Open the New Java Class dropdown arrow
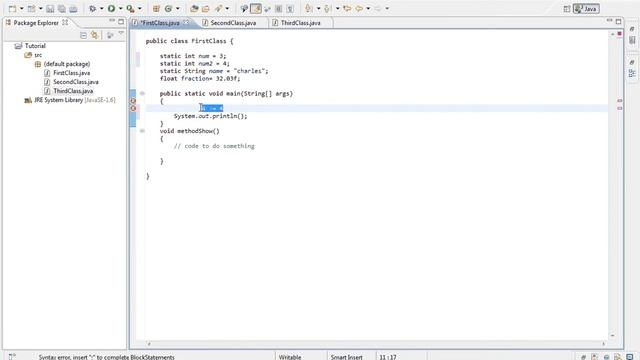Viewport: 640px width, 360px height. 178,9
